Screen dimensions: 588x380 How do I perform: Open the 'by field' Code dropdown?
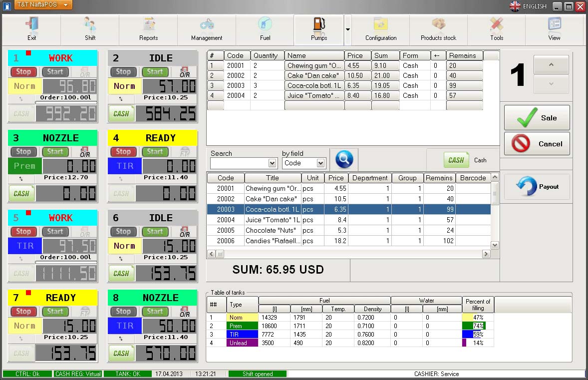pos(320,163)
